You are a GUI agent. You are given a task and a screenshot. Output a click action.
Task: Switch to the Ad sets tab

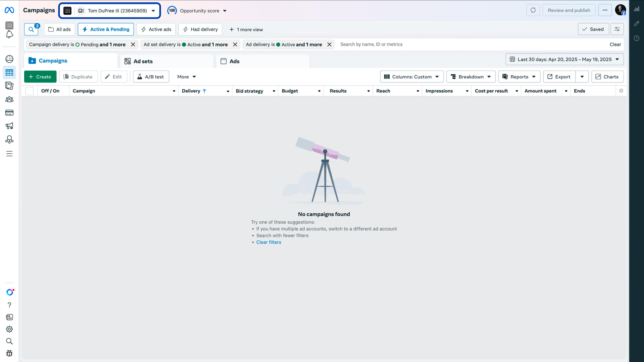tap(143, 61)
